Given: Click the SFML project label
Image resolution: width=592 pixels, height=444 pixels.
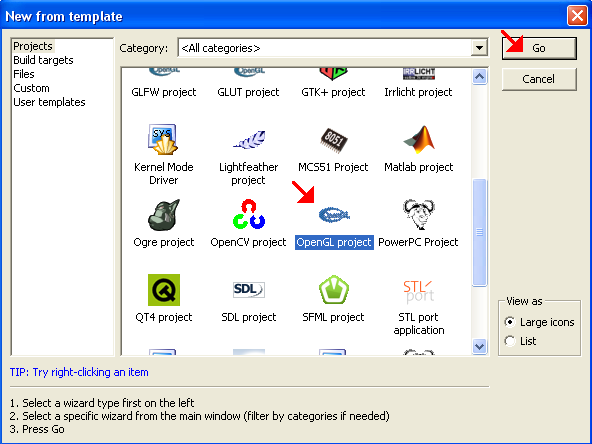Looking at the screenshot, I should point(333,317).
